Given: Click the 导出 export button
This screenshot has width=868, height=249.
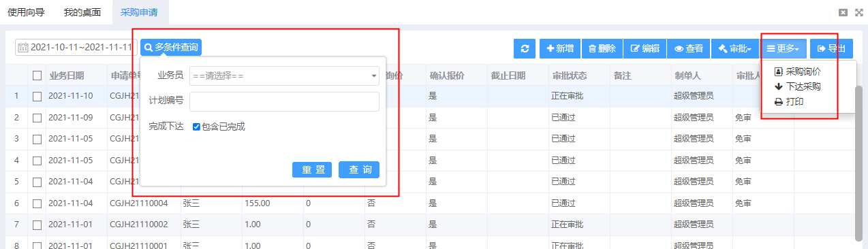Looking at the screenshot, I should tap(831, 48).
